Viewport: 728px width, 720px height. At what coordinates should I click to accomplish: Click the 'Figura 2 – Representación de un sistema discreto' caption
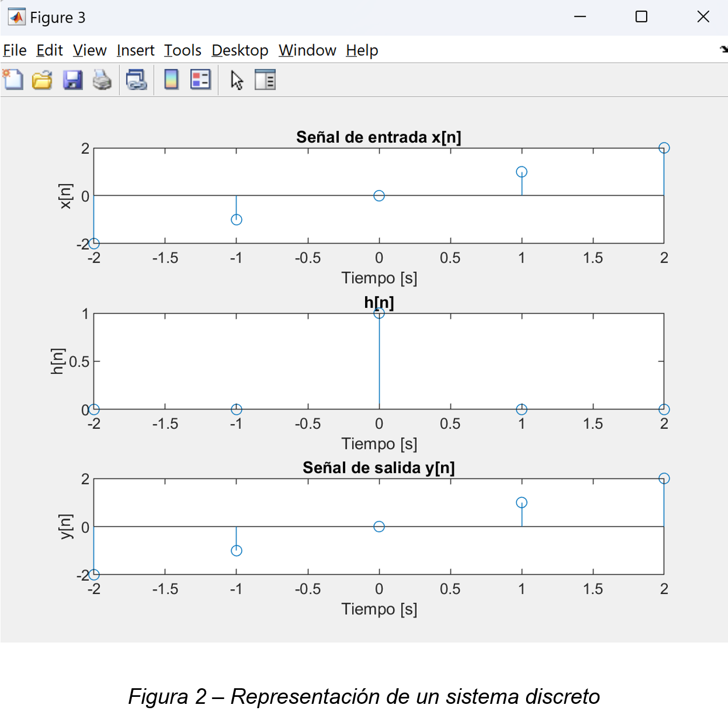coord(364,696)
